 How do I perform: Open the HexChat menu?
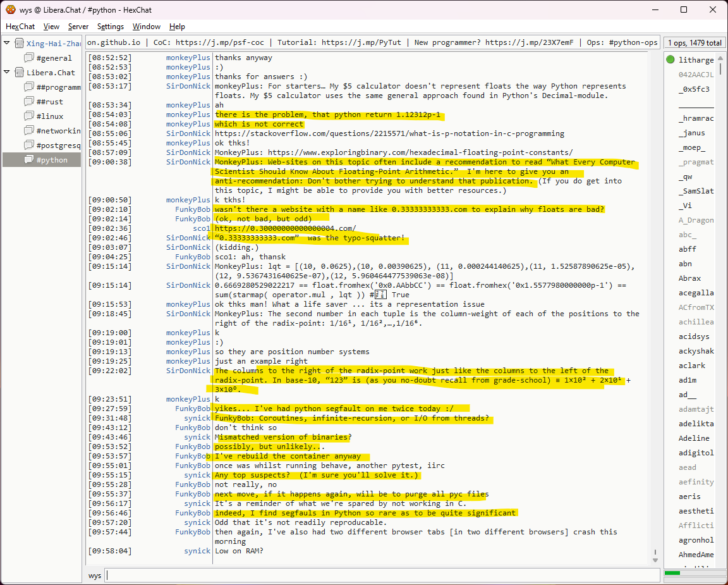click(x=20, y=27)
